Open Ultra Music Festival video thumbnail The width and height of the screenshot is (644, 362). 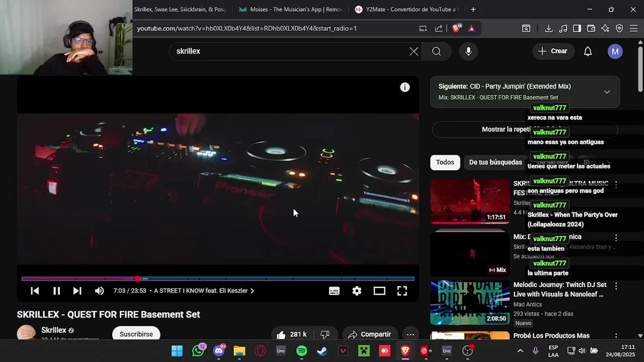tap(470, 201)
